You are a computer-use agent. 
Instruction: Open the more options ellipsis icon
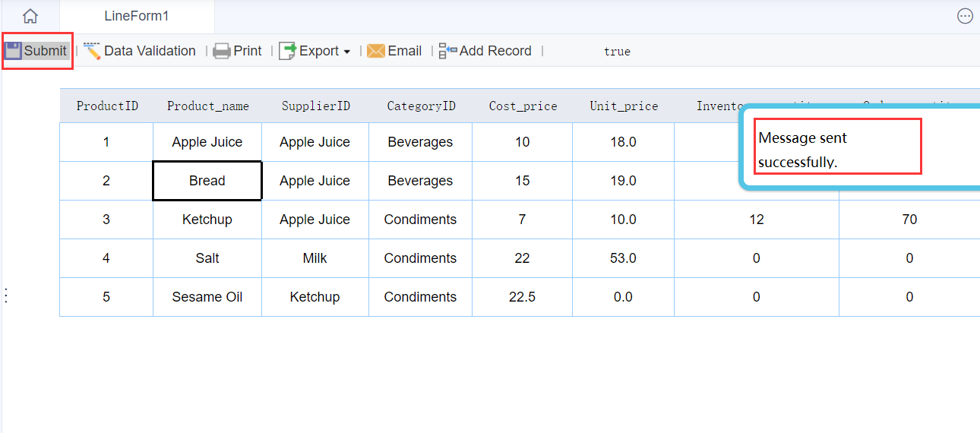click(965, 16)
